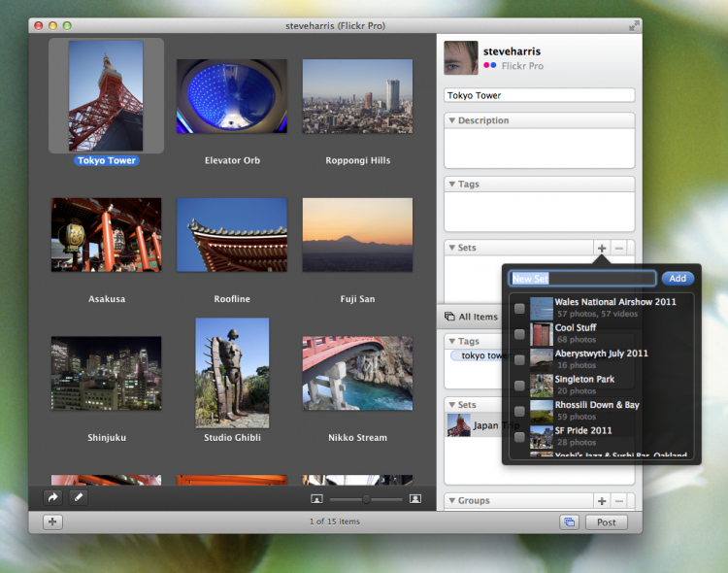This screenshot has width=728, height=573.
Task: Click the Rhossili Down & Bay set name
Action: 597,405
